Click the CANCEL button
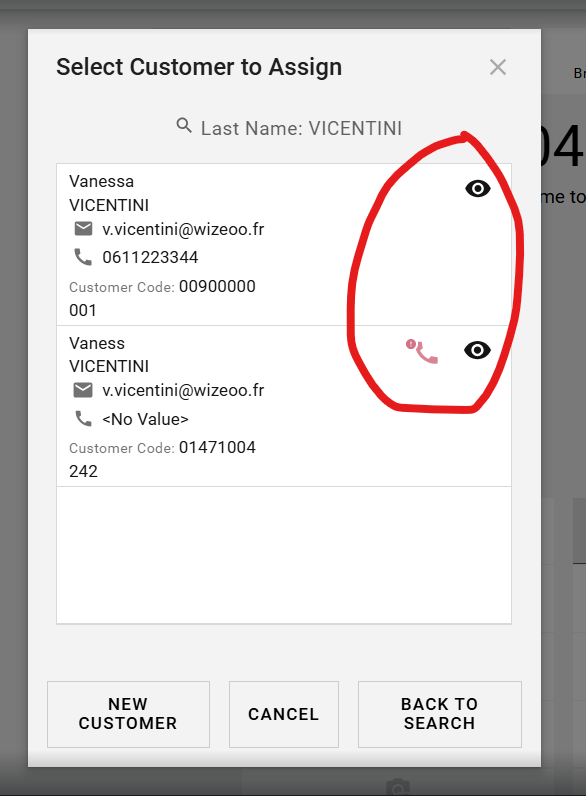The width and height of the screenshot is (586, 796). tap(284, 714)
